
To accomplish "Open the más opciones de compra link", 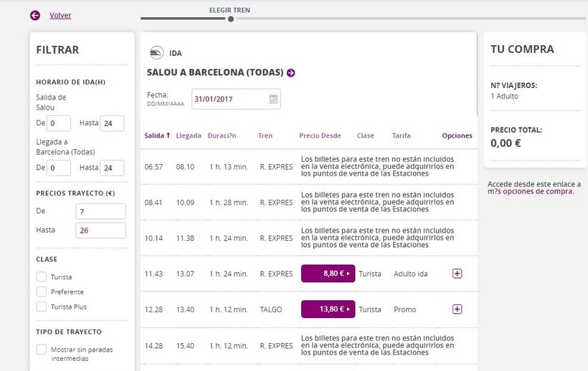I will [x=531, y=191].
